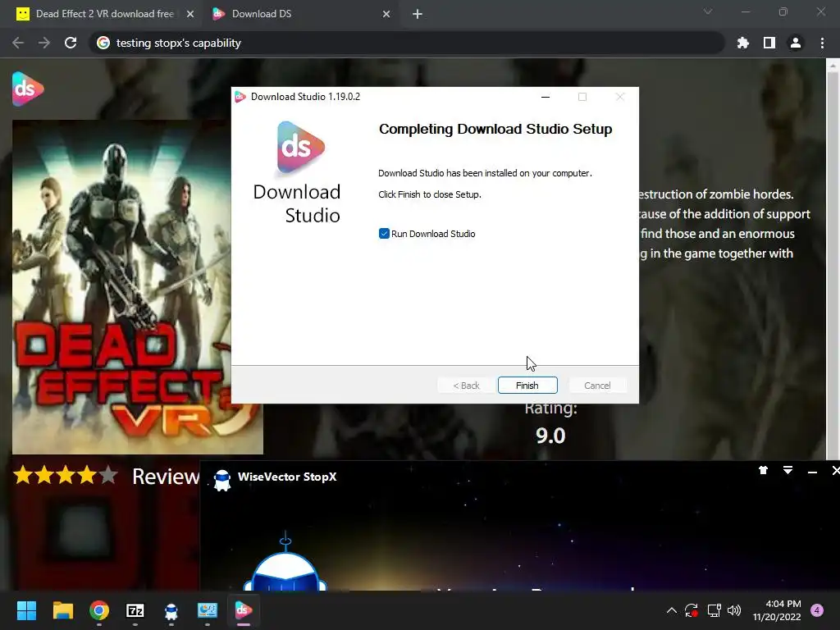Viewport: 840px width, 630px height.
Task: Click the ds logo on webpage top-left
Action: [x=28, y=89]
